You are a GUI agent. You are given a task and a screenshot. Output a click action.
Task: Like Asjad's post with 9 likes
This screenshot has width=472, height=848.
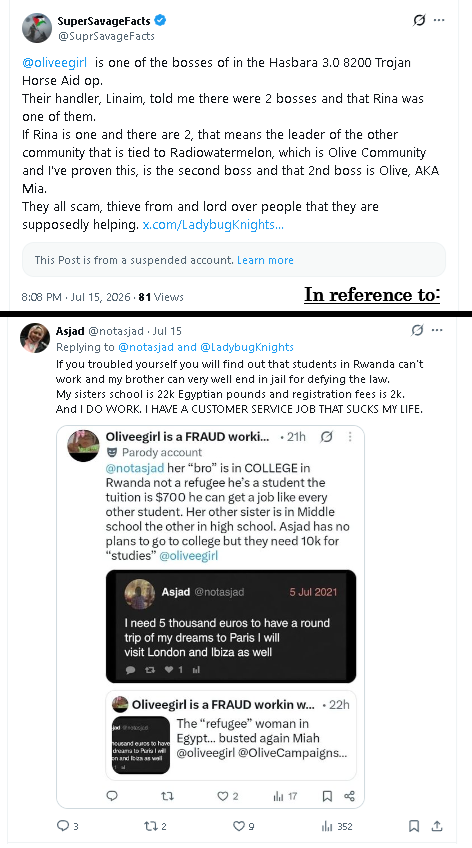point(243,826)
